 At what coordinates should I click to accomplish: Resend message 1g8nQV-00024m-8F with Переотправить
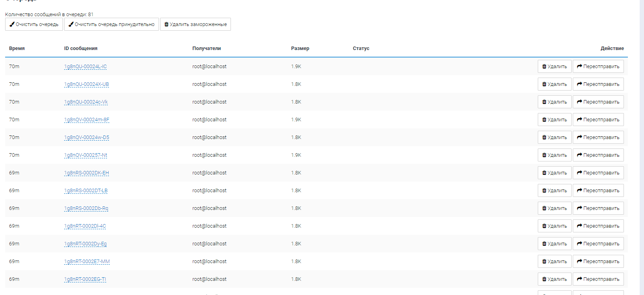pyautogui.click(x=598, y=120)
